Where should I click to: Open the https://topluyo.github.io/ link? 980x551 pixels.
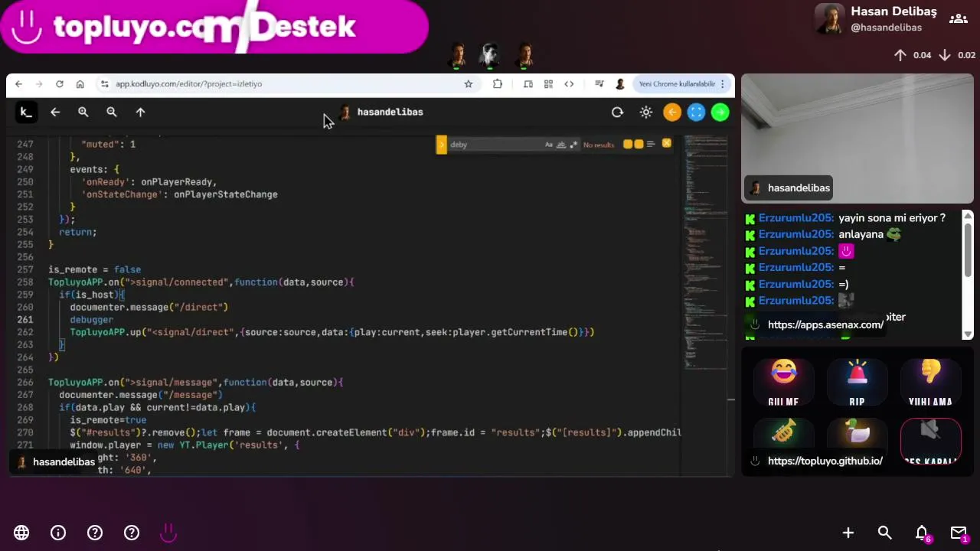click(825, 461)
